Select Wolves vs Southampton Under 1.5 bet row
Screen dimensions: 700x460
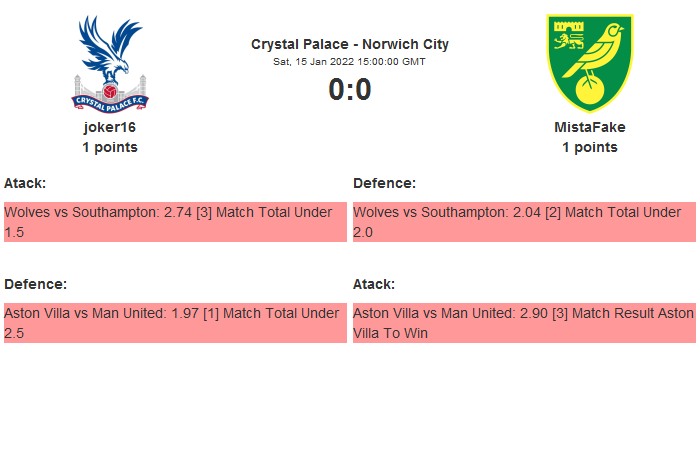(x=175, y=222)
